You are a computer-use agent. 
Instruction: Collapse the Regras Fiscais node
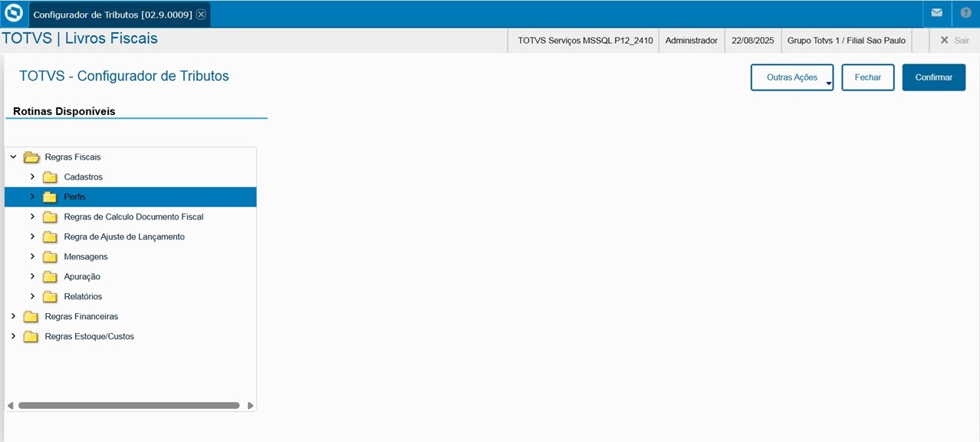pyautogui.click(x=13, y=157)
